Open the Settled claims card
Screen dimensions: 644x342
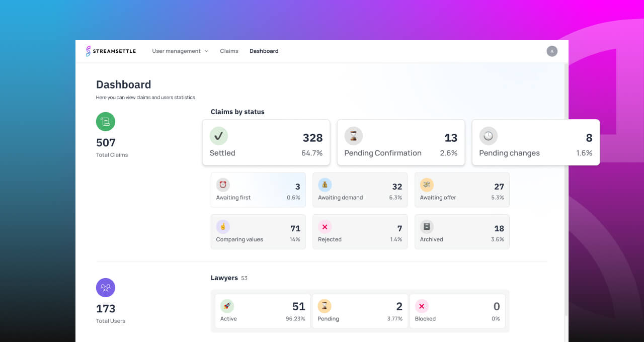(x=266, y=142)
